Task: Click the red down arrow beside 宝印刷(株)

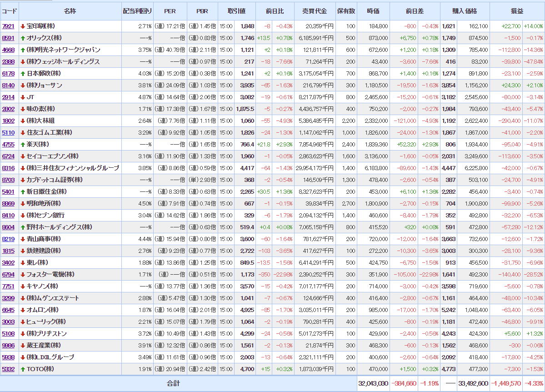Action: [x=23, y=26]
